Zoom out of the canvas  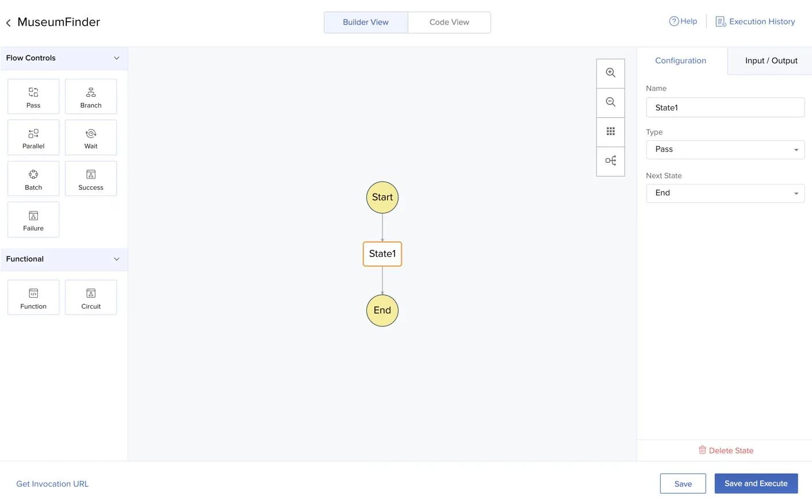(610, 102)
